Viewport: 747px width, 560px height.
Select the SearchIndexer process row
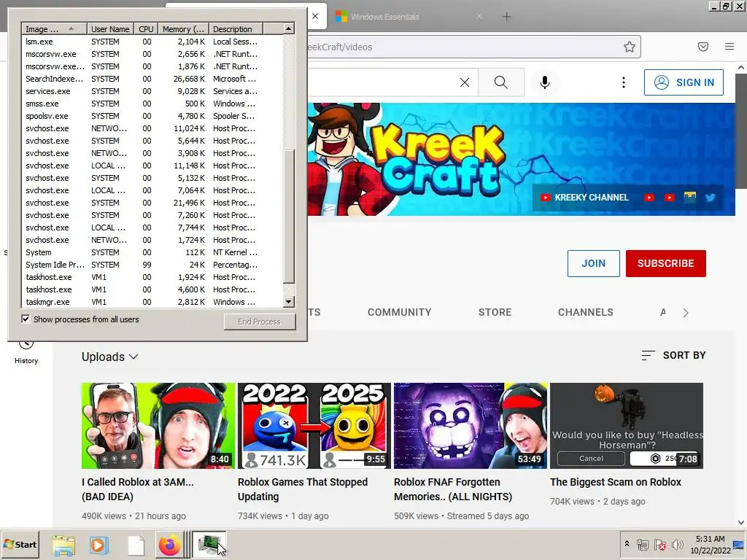pos(152,79)
